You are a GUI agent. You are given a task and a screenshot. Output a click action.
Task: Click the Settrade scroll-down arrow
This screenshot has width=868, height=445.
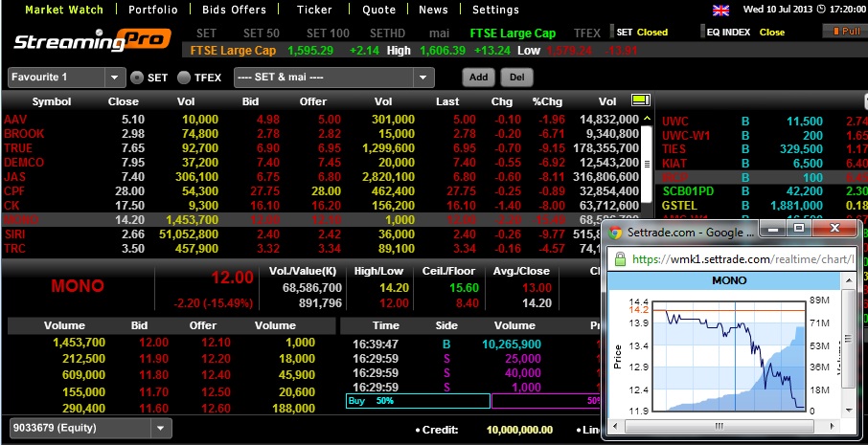[x=850, y=411]
